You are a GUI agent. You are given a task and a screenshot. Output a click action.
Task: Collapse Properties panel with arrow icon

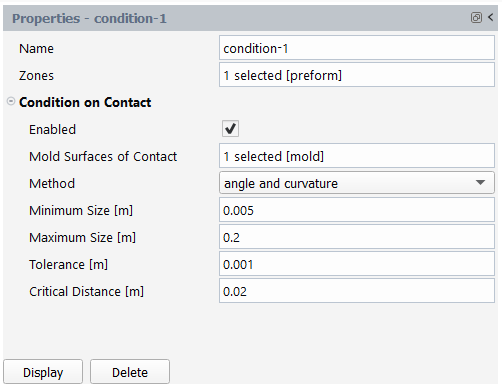pos(490,17)
